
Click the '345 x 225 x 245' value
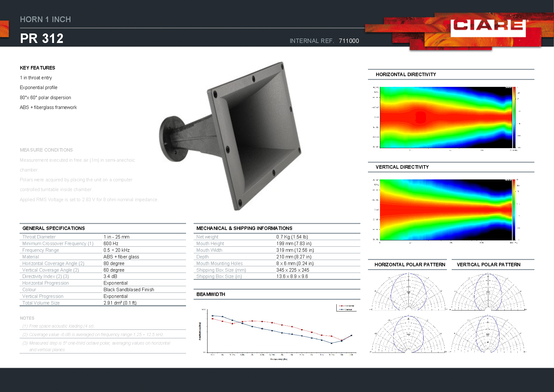[293, 270]
